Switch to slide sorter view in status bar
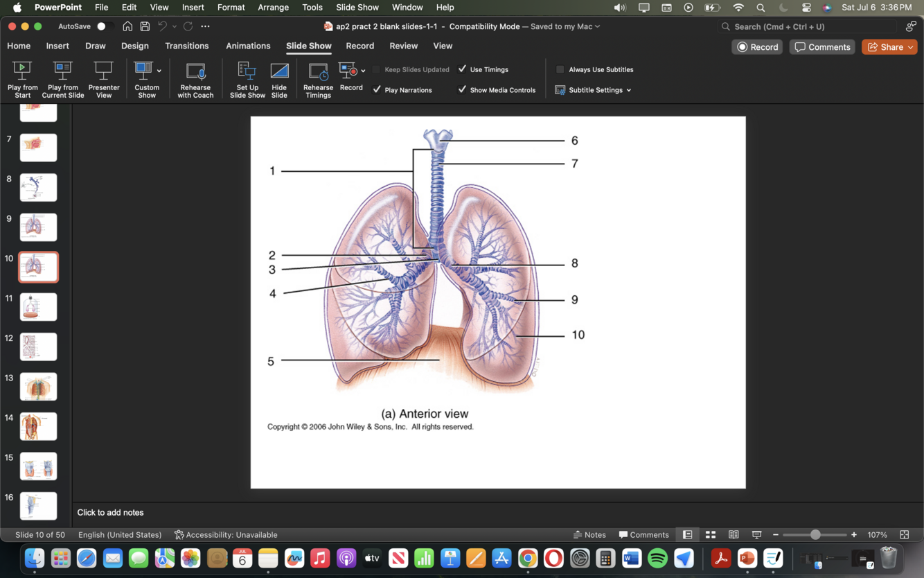This screenshot has width=924, height=578. point(711,534)
